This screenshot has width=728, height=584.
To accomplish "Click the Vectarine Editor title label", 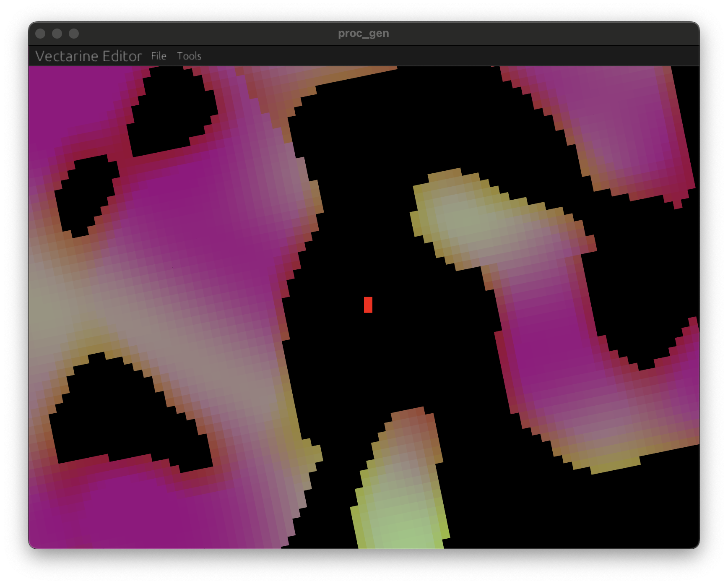I will click(x=88, y=56).
